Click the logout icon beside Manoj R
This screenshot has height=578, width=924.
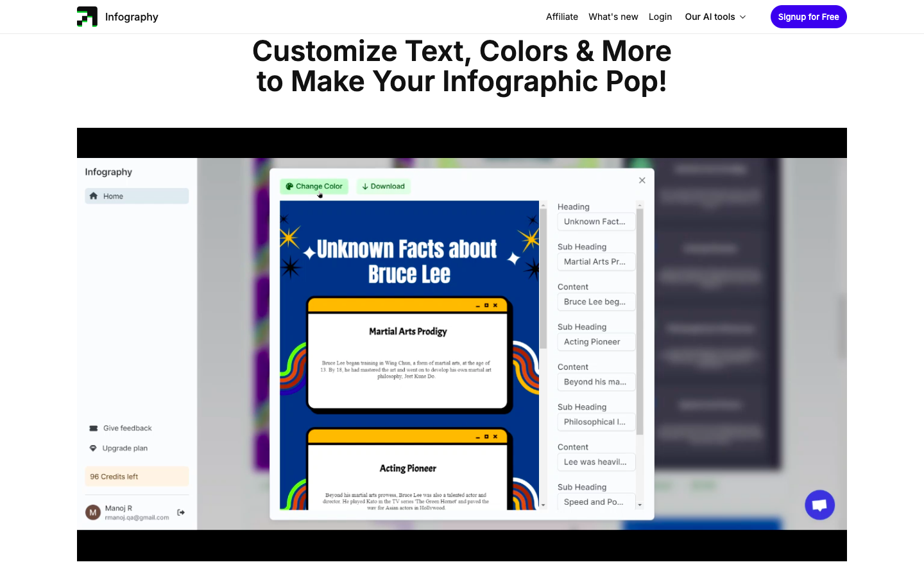[x=181, y=512]
